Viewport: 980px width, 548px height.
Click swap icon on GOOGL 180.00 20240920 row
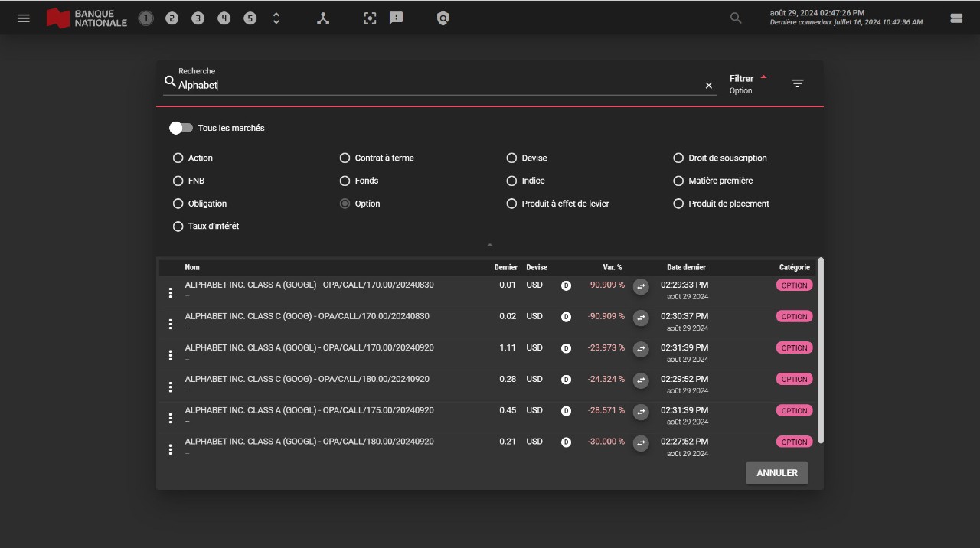pos(641,443)
